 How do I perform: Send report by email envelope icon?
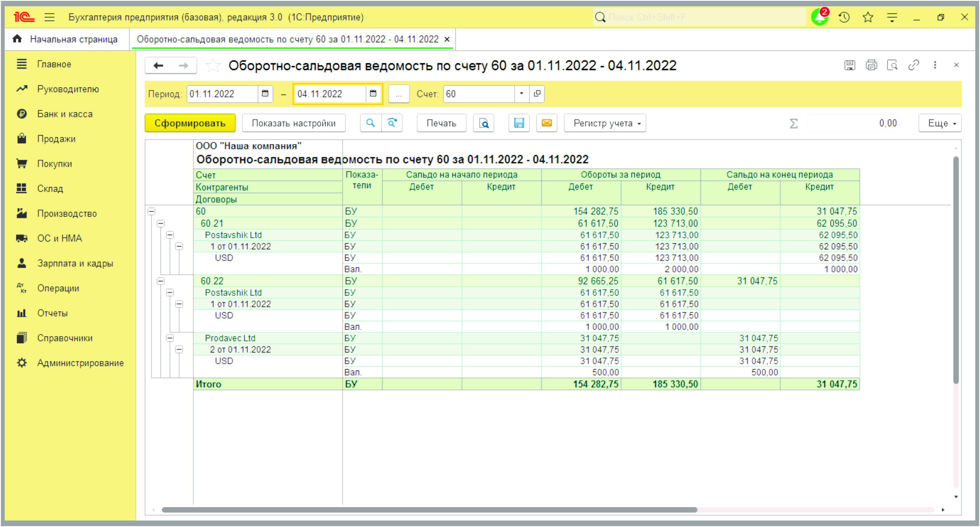click(547, 123)
